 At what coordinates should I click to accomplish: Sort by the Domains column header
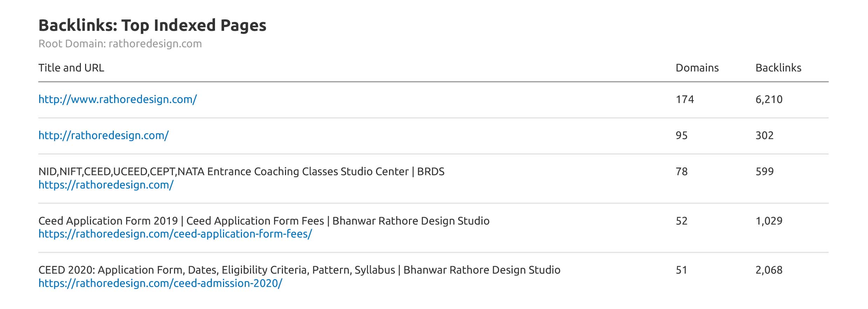pyautogui.click(x=697, y=68)
